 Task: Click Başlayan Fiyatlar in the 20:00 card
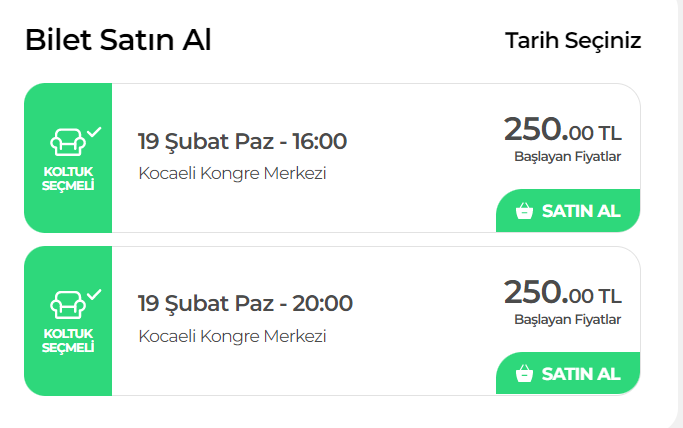coord(567,319)
